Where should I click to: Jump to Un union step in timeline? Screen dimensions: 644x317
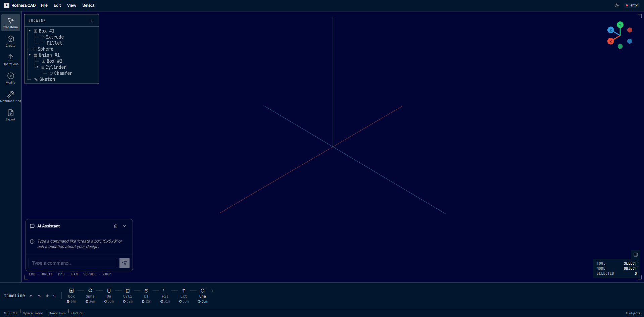point(109,296)
